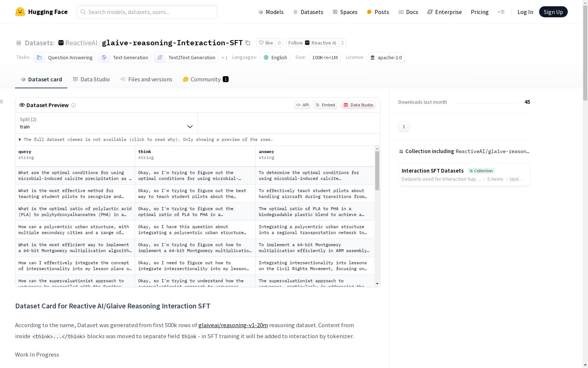Viewport: 588px width, 368px height.
Task: Select the PLA to PHA ratio query cell
Action: pos(75,212)
